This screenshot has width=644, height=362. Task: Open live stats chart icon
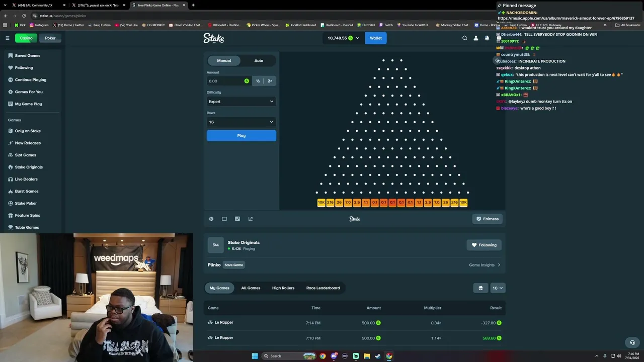coord(237,219)
